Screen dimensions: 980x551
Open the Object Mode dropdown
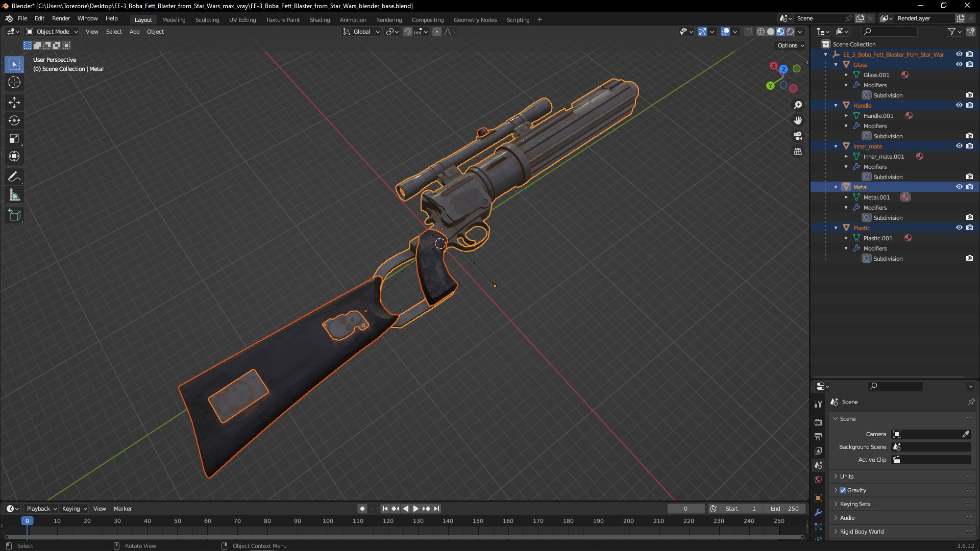click(x=52, y=32)
